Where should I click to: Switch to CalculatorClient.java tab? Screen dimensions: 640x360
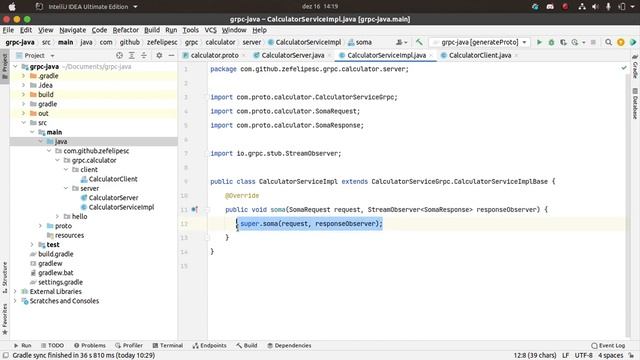pos(480,55)
